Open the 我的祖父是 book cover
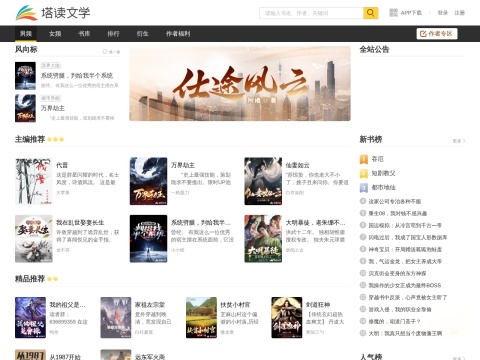The image size is (480, 360). click(x=30, y=318)
